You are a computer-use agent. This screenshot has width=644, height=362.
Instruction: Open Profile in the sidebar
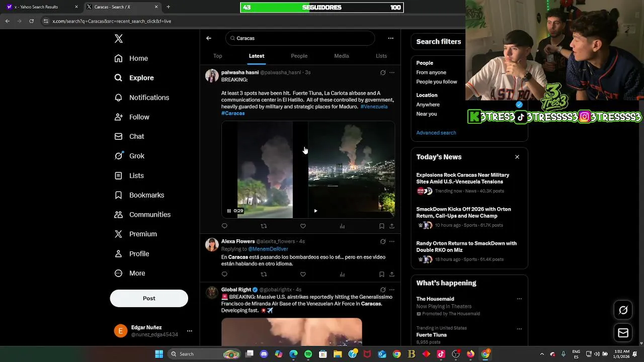(132, 254)
